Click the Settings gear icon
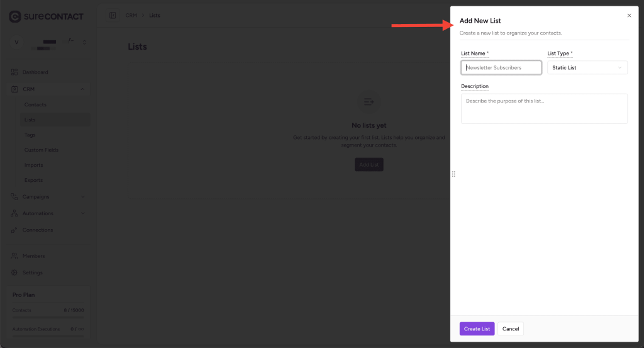This screenshot has width=644, height=348. [14, 272]
